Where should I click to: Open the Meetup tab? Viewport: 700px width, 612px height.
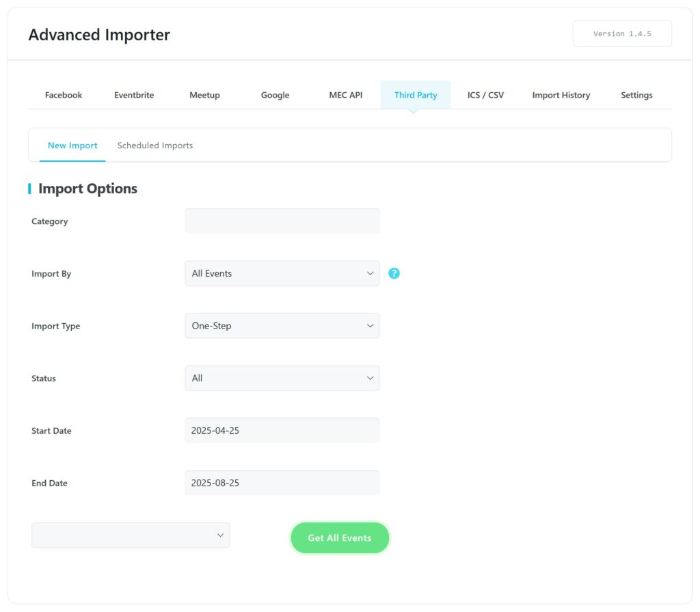pyautogui.click(x=204, y=95)
